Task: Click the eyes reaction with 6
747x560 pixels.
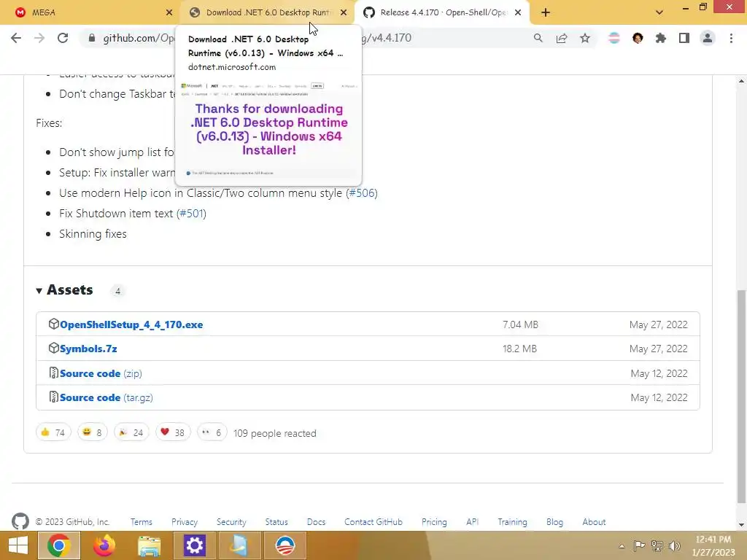Action: [212, 432]
